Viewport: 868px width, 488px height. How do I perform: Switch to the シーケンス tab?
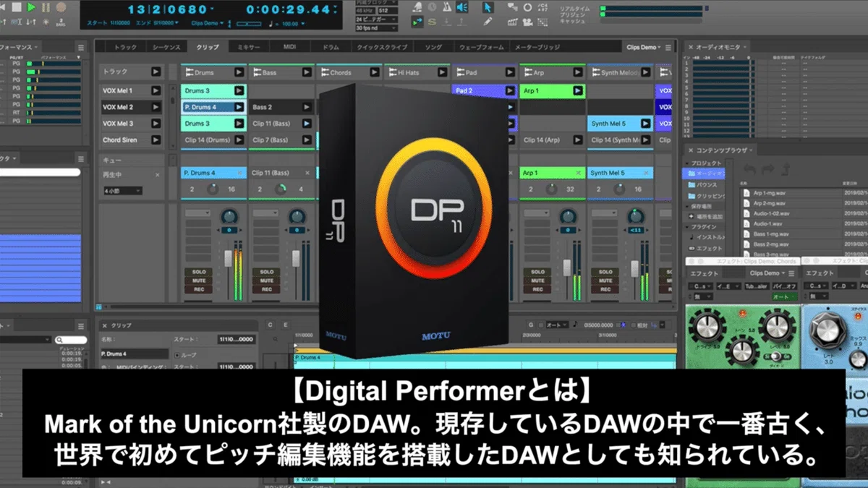pos(166,47)
